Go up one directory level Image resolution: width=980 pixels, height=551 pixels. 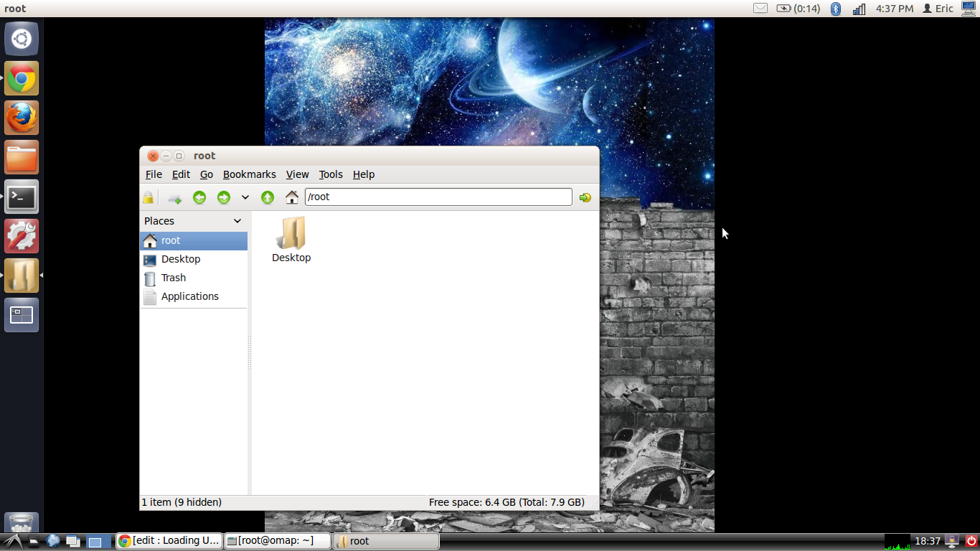tap(267, 197)
